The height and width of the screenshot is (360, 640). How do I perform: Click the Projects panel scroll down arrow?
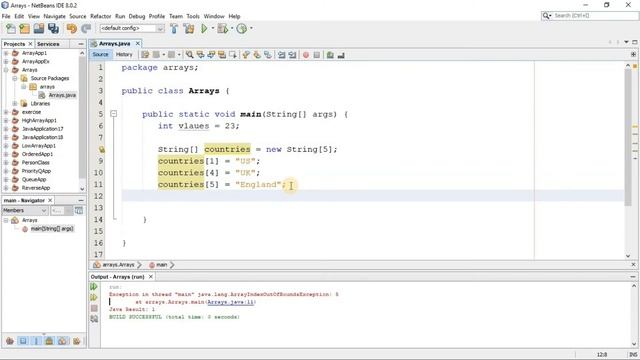[82, 189]
